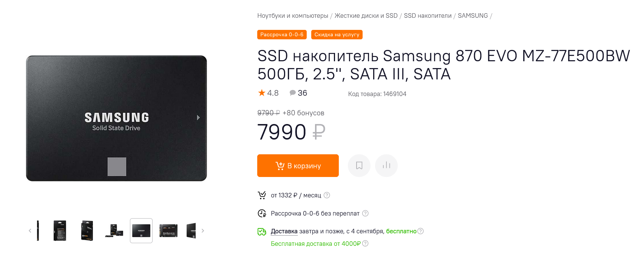
Task: Click help icon beside 'Бесплатная доставка от 4000₽'
Action: click(365, 244)
